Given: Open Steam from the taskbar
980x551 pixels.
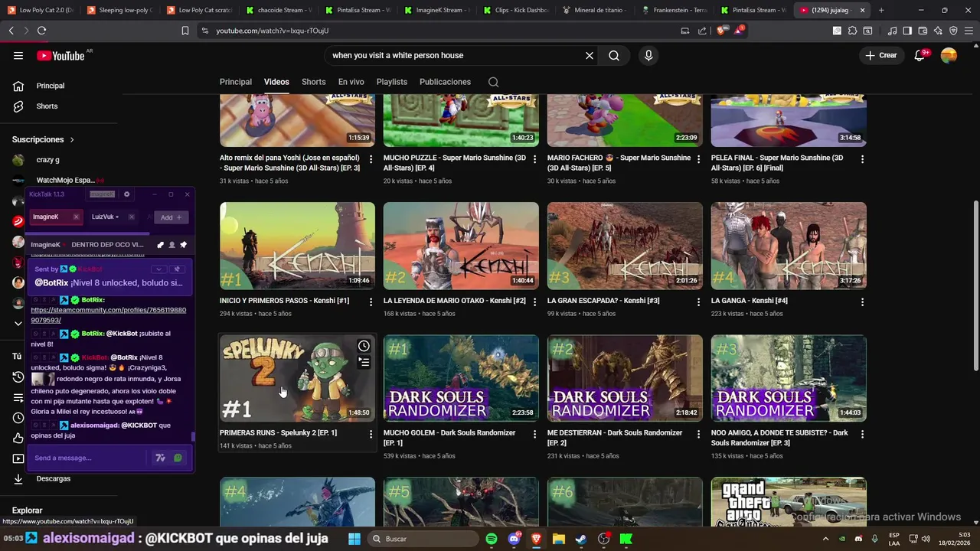Looking at the screenshot, I should click(x=581, y=539).
